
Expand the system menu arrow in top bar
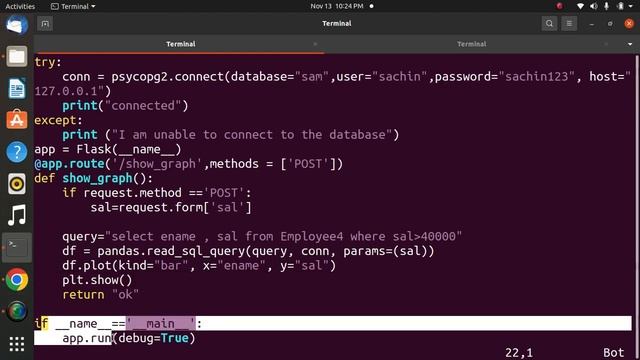(x=631, y=7)
